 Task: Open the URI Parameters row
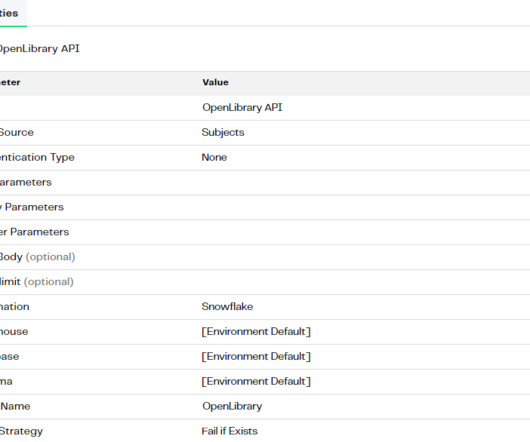[x=265, y=182]
